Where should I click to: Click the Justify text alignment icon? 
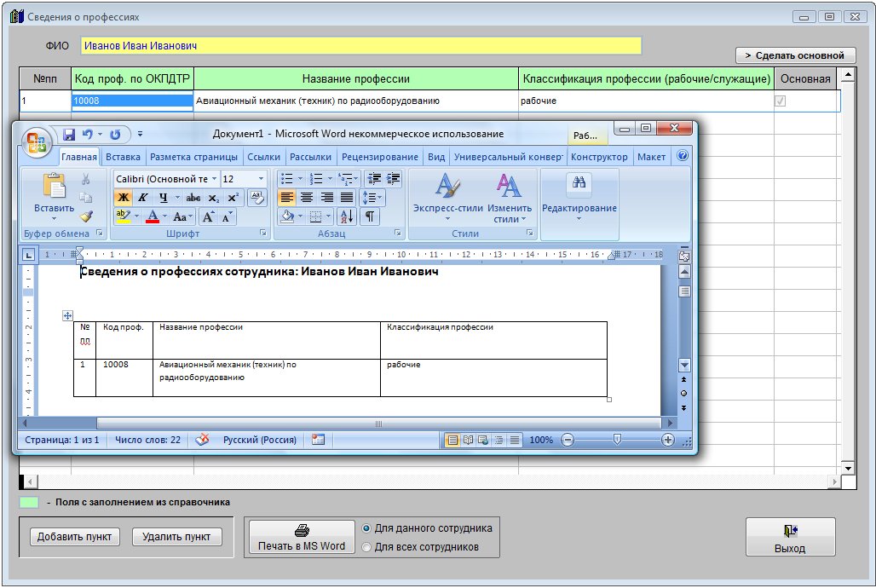347,198
